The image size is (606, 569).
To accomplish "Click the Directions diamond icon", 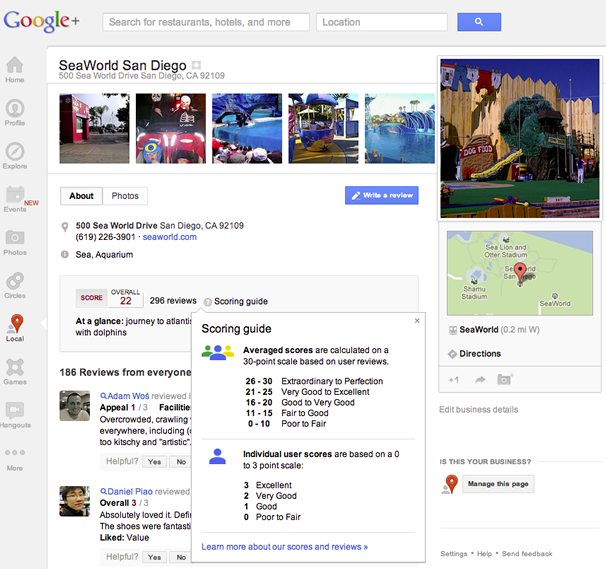I will [452, 354].
